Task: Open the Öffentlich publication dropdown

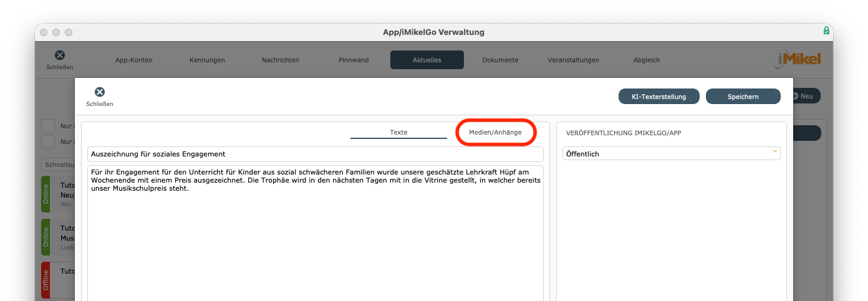Action: 671,153
